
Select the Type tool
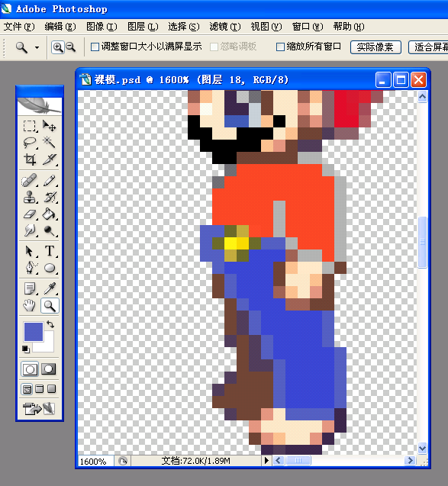pos(50,251)
